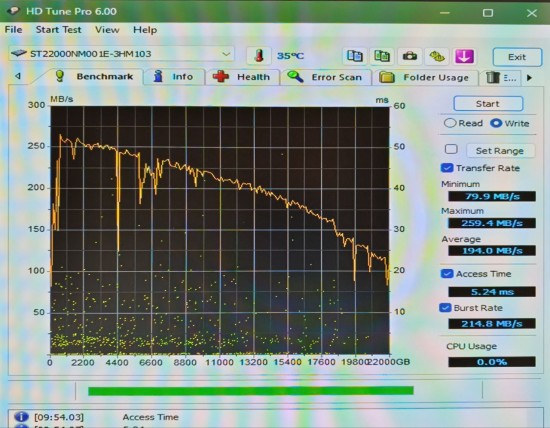Click the camera save-screenshot icon
Image resolution: width=550 pixels, height=428 pixels.
(409, 56)
